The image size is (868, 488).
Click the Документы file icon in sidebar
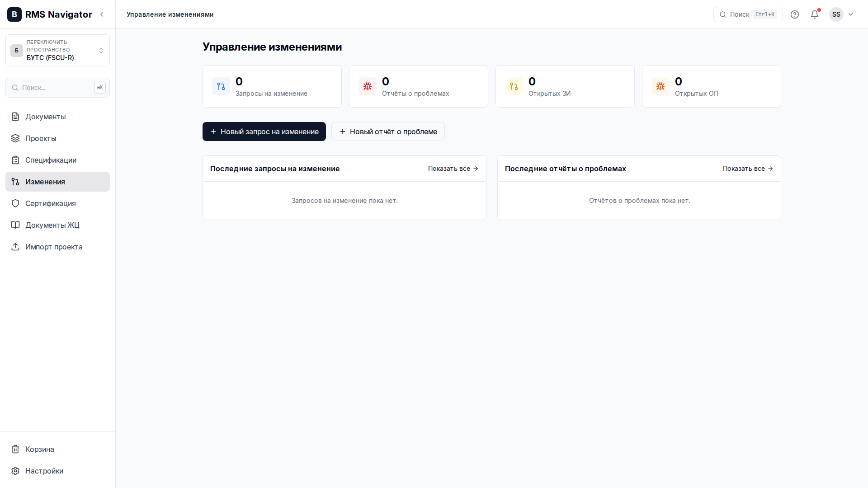click(15, 117)
